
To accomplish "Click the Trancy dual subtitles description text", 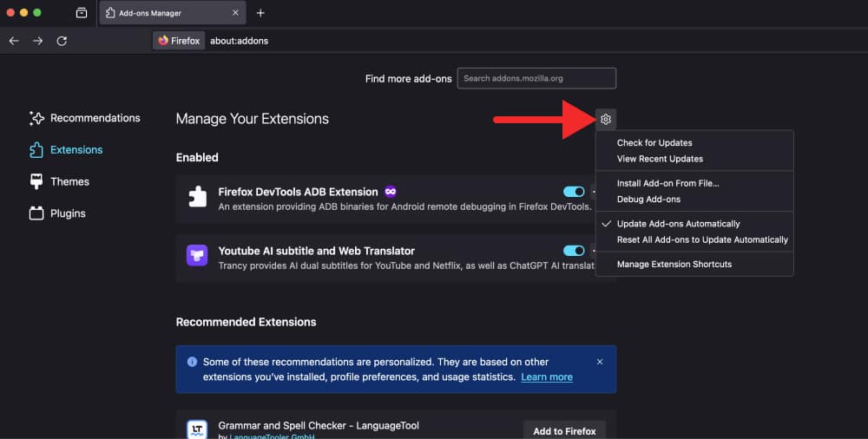I will pyautogui.click(x=406, y=265).
